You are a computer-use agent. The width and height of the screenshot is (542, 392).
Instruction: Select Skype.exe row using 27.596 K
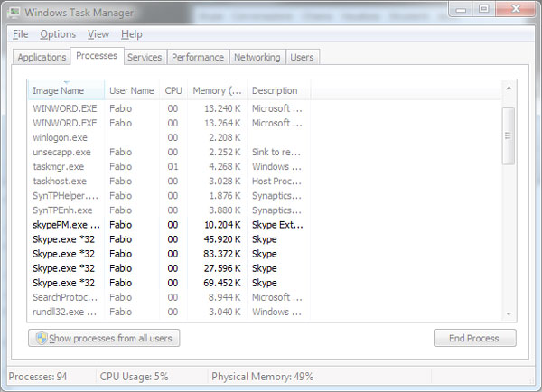pyautogui.click(x=169, y=268)
